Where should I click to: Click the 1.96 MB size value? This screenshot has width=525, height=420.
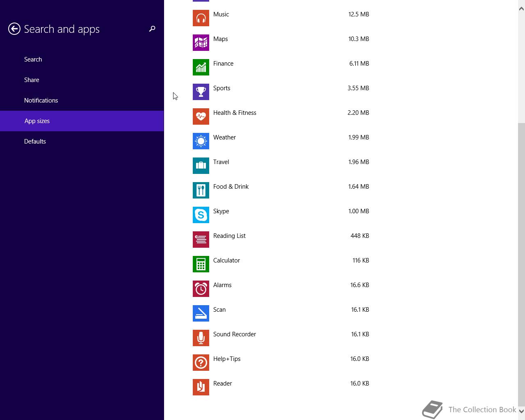(358, 162)
